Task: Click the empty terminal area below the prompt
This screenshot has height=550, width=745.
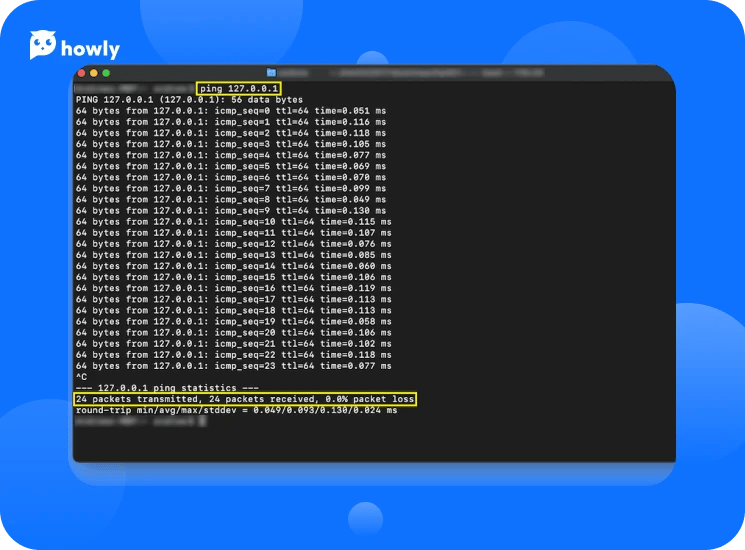Action: pyautogui.click(x=370, y=445)
